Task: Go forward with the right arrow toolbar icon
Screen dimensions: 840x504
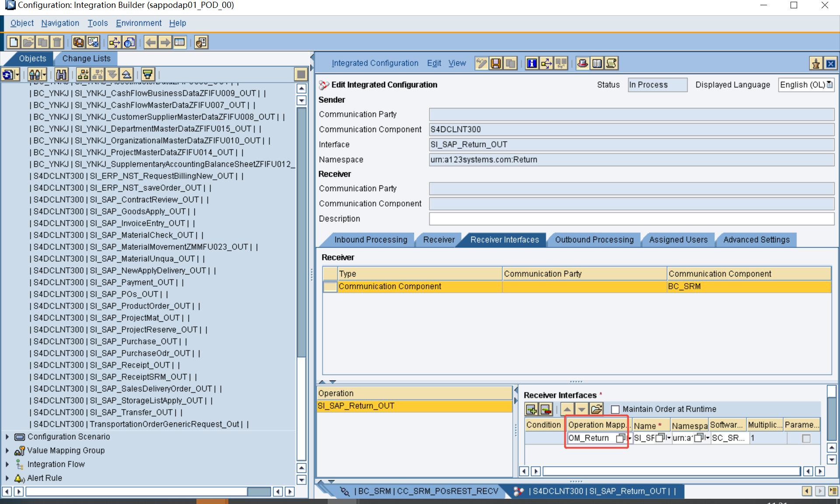Action: point(165,42)
